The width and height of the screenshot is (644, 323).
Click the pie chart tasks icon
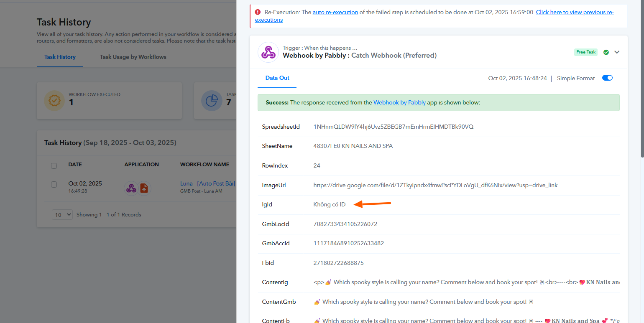coord(211,101)
